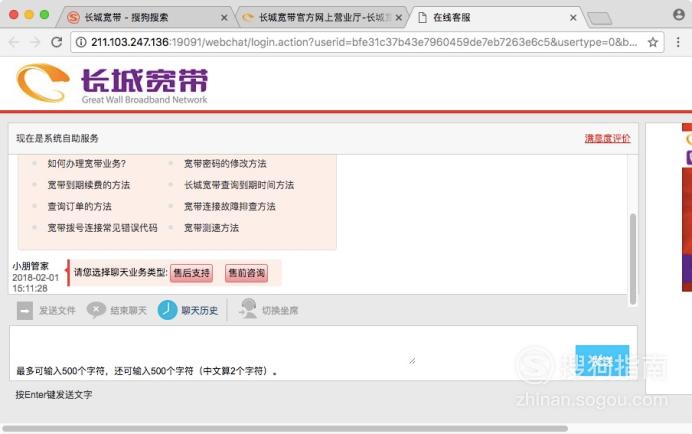Click the 小朋管家 sender name

point(30,266)
